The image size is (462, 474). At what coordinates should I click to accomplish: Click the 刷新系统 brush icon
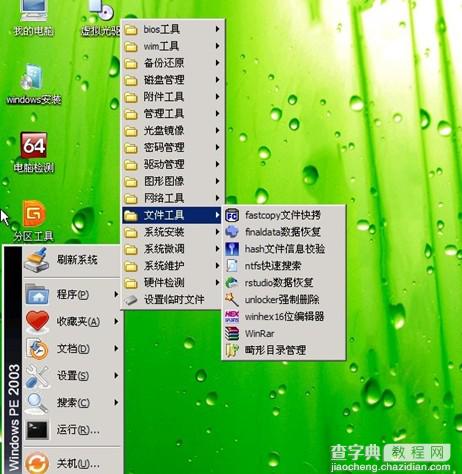point(37,260)
